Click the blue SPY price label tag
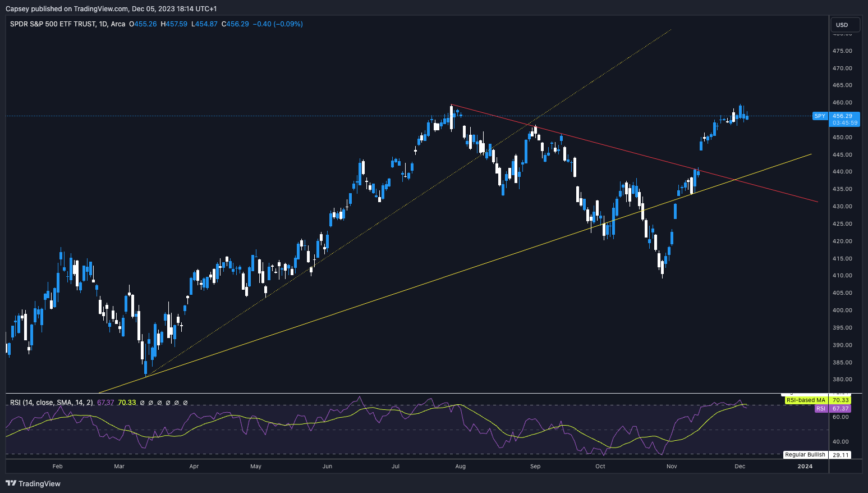868x493 pixels. 820,116
